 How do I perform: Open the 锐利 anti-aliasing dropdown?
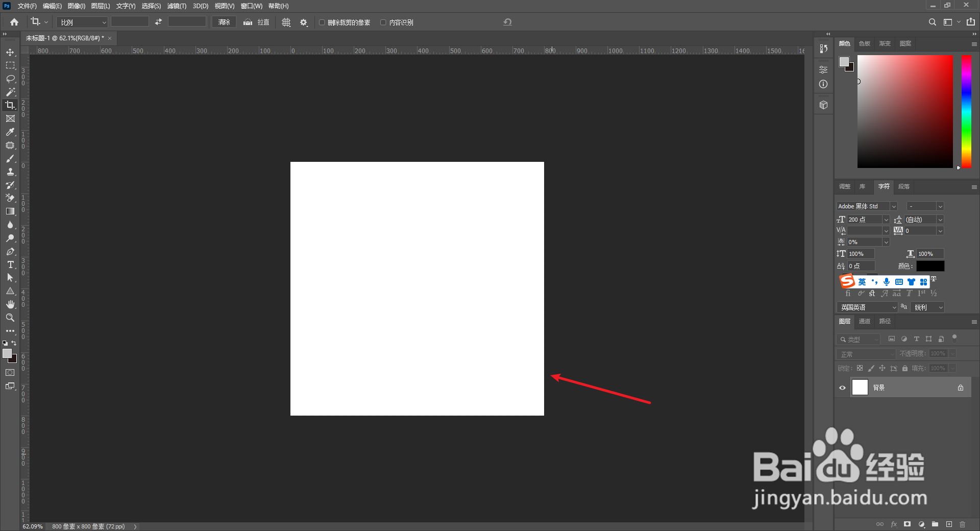point(927,307)
